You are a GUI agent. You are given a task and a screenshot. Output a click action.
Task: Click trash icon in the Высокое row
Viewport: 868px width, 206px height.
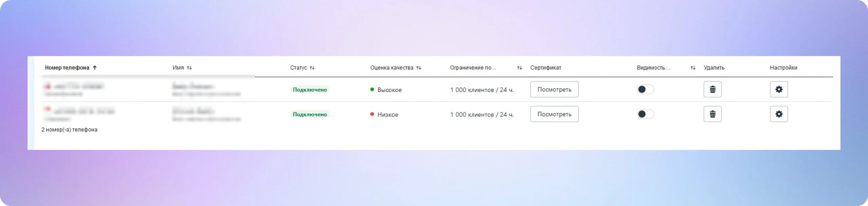pyautogui.click(x=712, y=89)
